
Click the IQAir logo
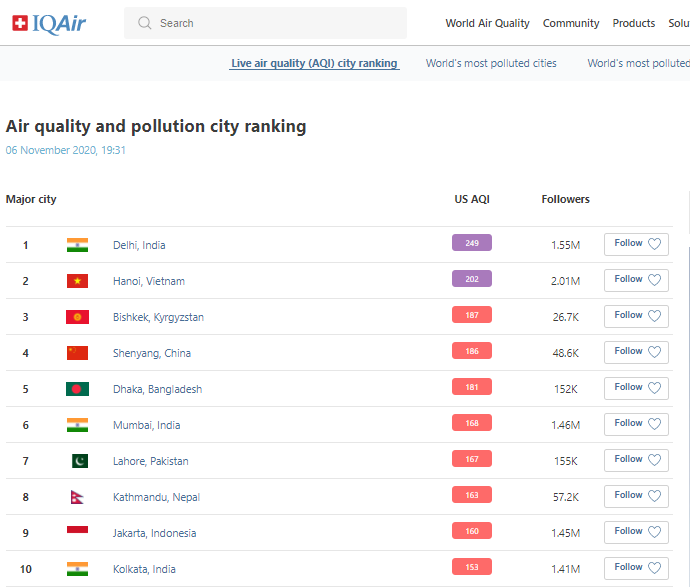(x=49, y=23)
